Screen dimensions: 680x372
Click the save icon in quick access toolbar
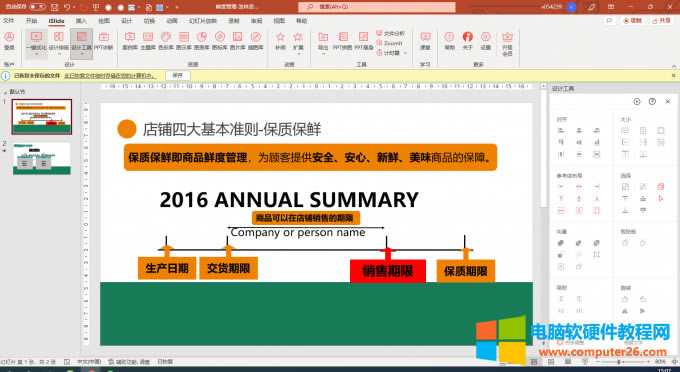point(54,7)
